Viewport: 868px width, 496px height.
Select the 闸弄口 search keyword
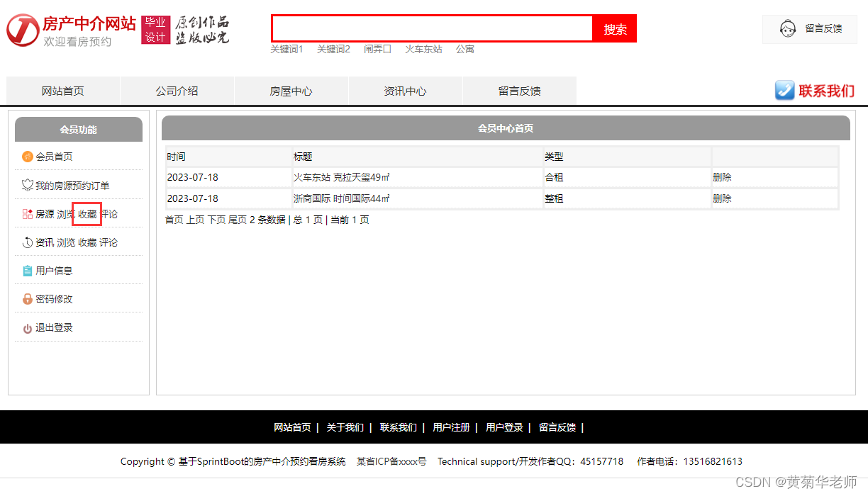377,49
